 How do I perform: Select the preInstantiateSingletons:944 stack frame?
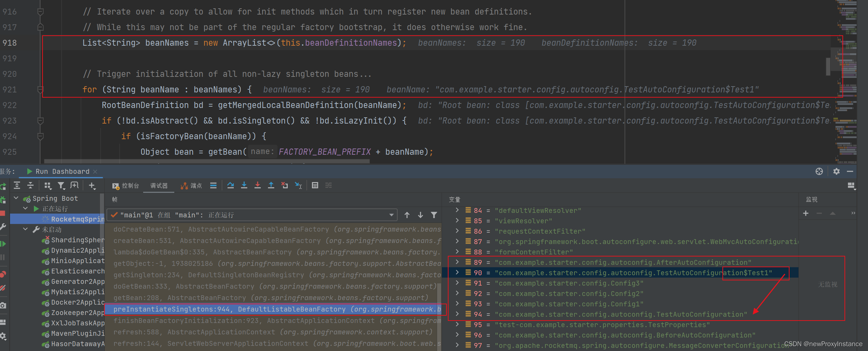273,309
